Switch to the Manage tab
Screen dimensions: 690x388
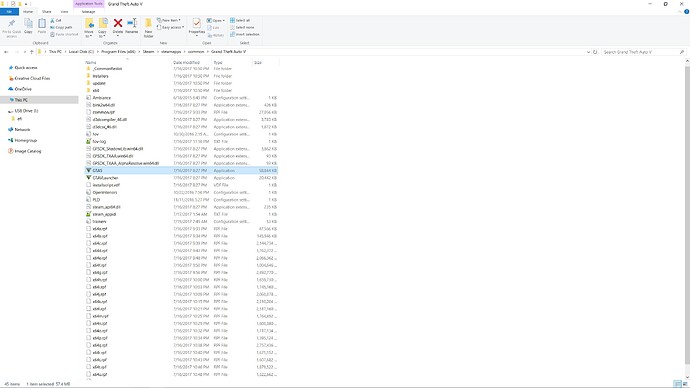(88, 11)
